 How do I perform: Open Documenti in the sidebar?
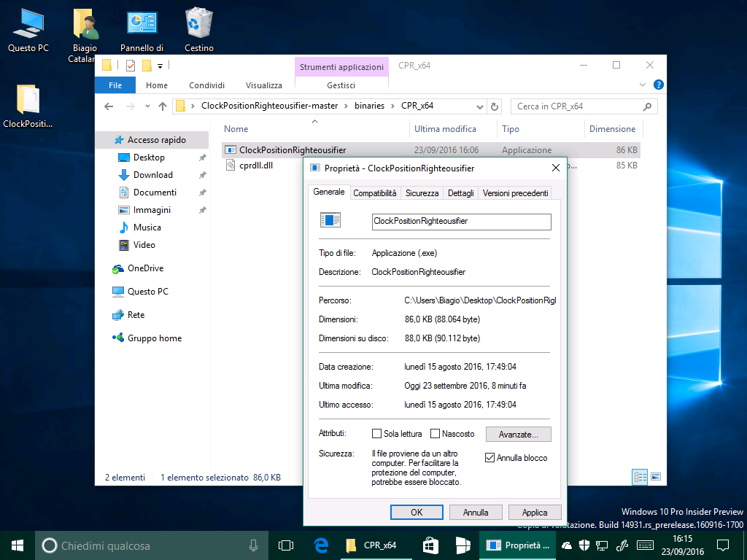point(155,192)
